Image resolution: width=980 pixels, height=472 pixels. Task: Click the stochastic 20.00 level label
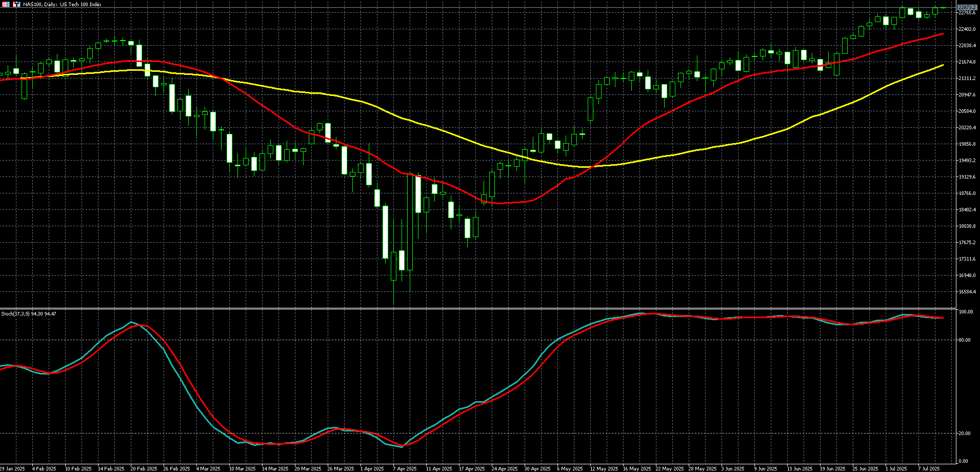964,434
